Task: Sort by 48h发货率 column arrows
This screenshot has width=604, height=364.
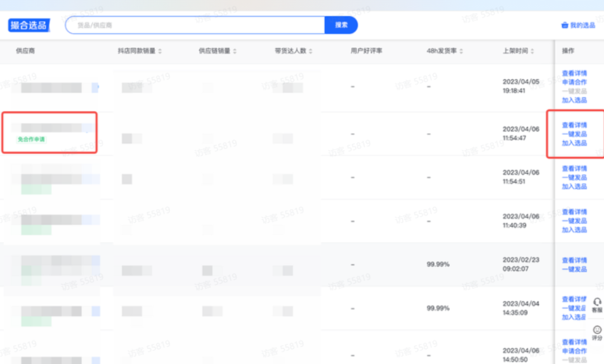Action: [x=461, y=51]
